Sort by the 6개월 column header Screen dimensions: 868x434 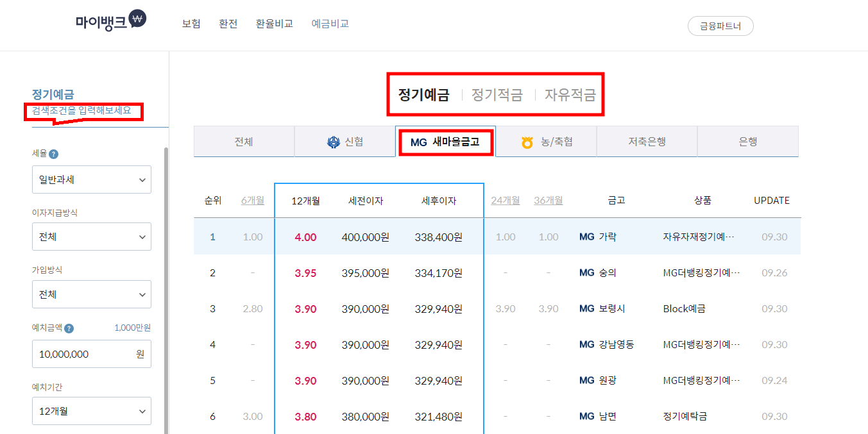point(253,201)
